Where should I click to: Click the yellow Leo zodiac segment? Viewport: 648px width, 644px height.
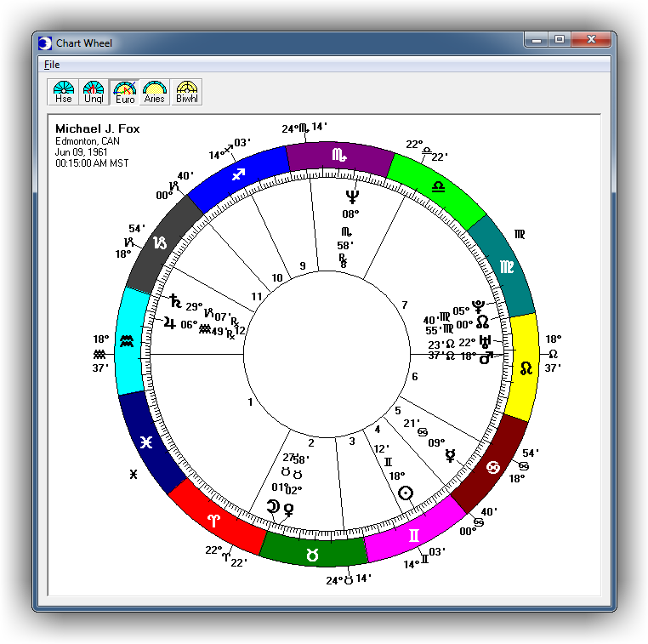pos(524,367)
